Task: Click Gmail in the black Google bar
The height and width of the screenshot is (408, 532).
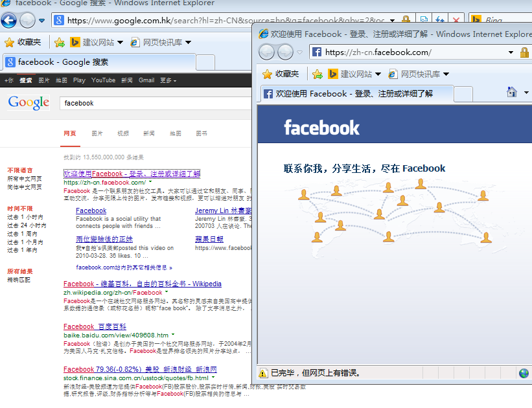Action: pos(146,80)
